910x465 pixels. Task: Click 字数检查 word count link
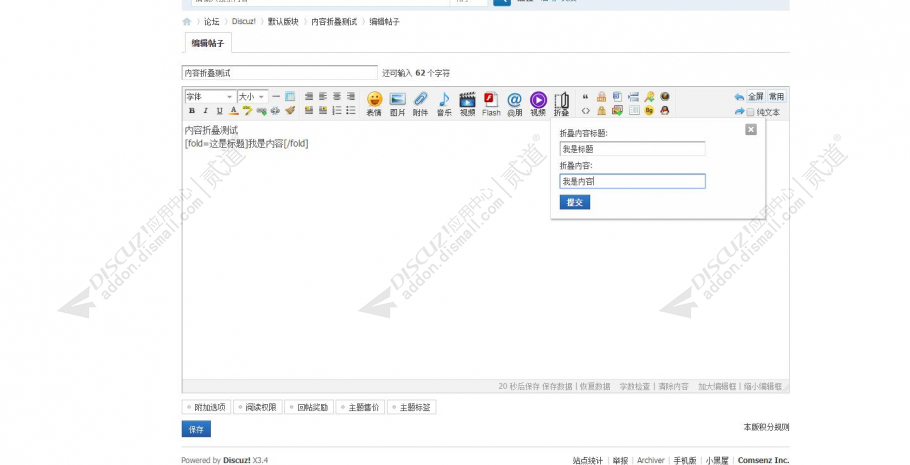634,386
